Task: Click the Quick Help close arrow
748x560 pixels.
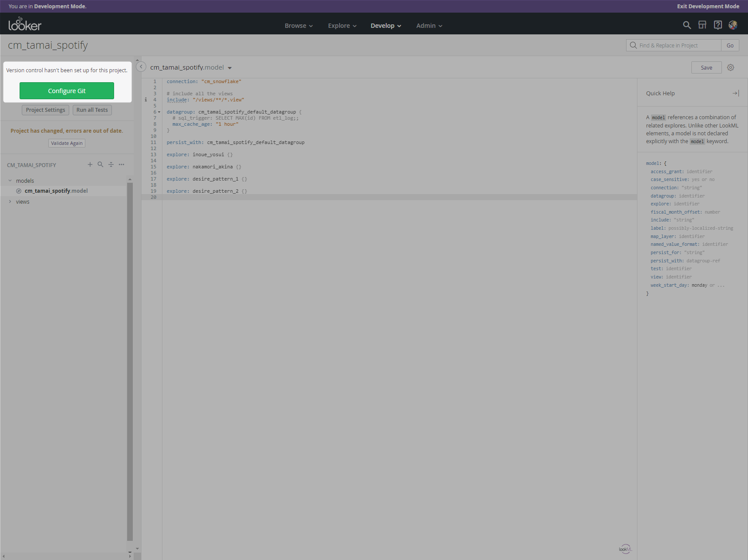Action: click(x=736, y=93)
